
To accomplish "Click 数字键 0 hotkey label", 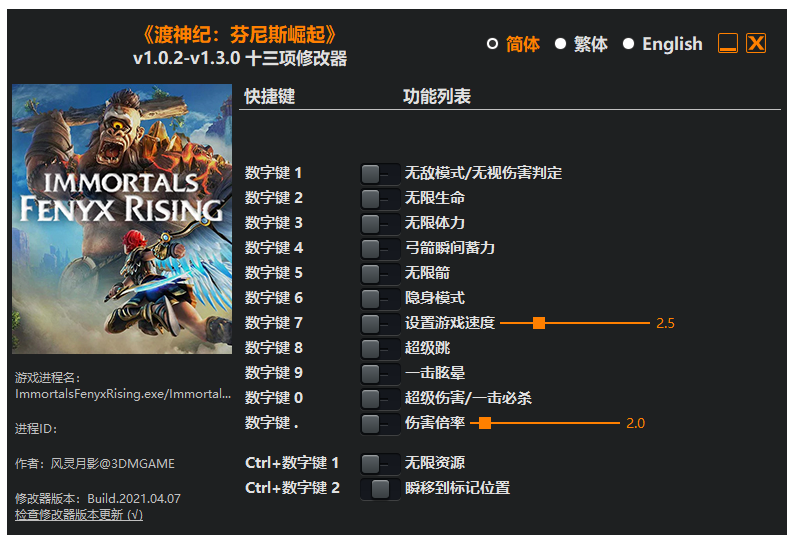I will click(x=274, y=397).
